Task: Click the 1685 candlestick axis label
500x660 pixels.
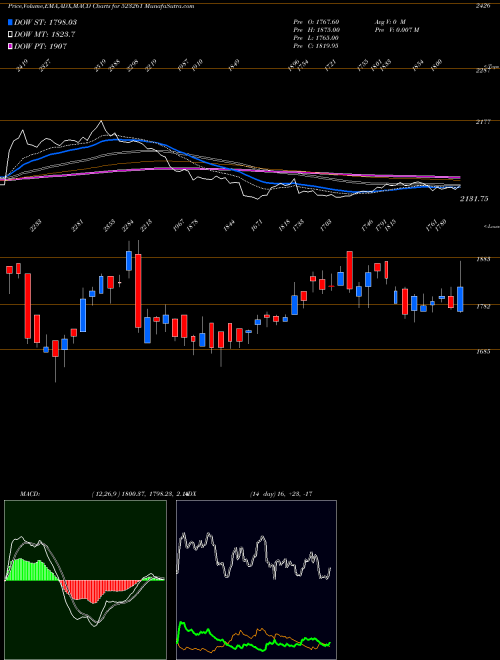Action: [x=483, y=351]
